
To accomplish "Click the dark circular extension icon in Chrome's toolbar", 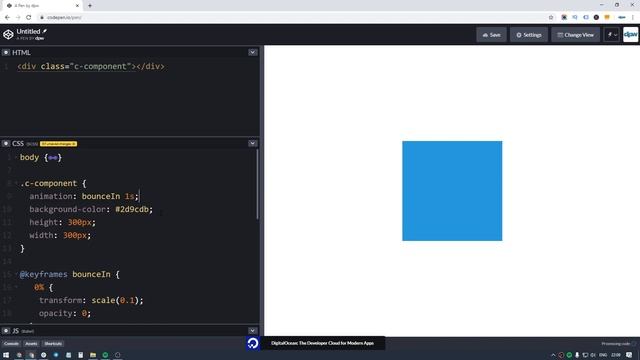I will point(596,17).
